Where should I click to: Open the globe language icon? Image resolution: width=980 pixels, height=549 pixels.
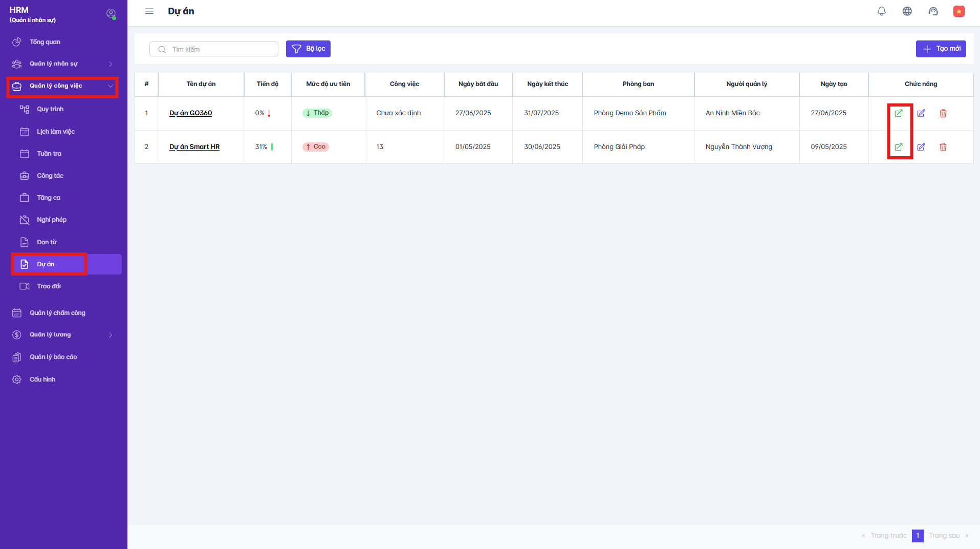click(x=907, y=11)
